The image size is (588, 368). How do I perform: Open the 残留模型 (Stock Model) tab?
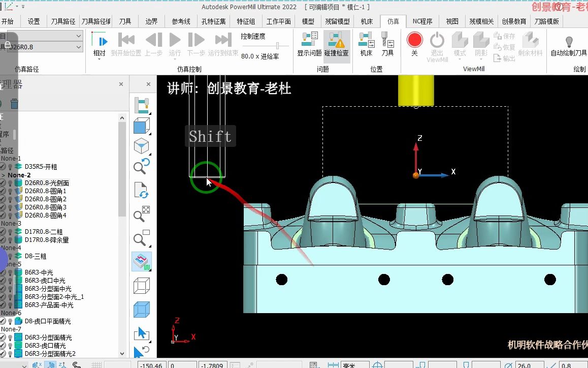337,21
